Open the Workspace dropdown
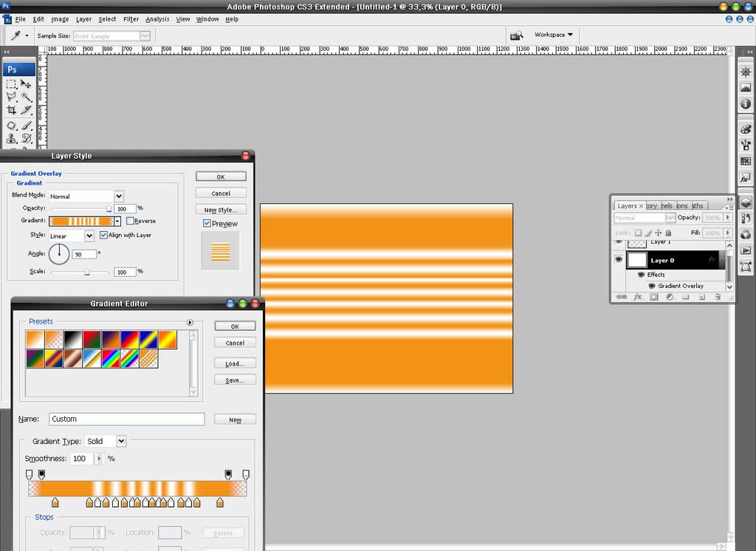The height and width of the screenshot is (551, 756). click(x=554, y=35)
